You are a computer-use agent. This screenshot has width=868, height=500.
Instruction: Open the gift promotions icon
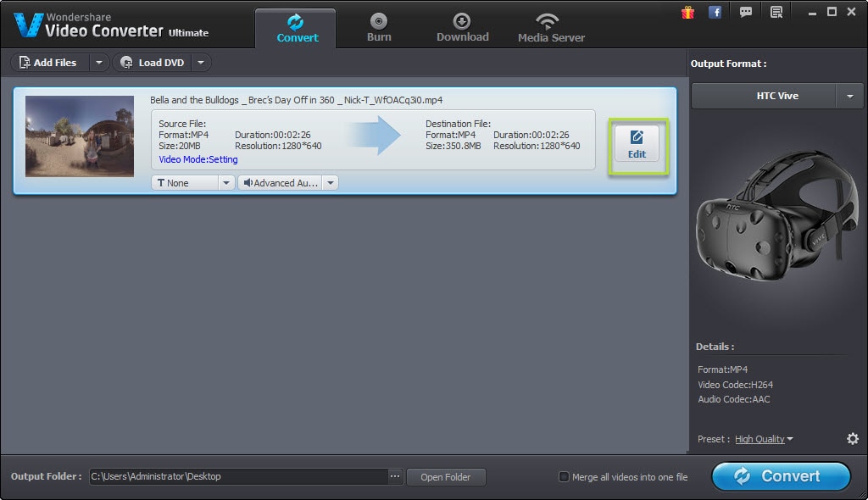(x=687, y=12)
